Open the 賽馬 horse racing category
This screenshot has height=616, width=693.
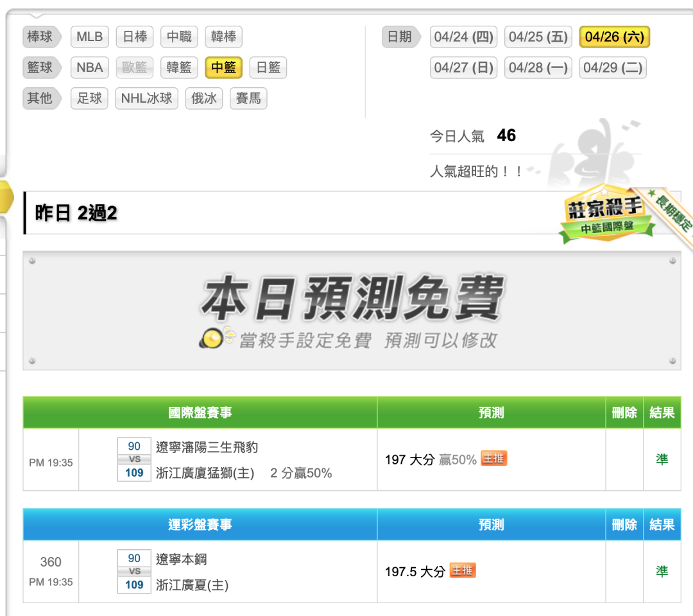coord(248,98)
